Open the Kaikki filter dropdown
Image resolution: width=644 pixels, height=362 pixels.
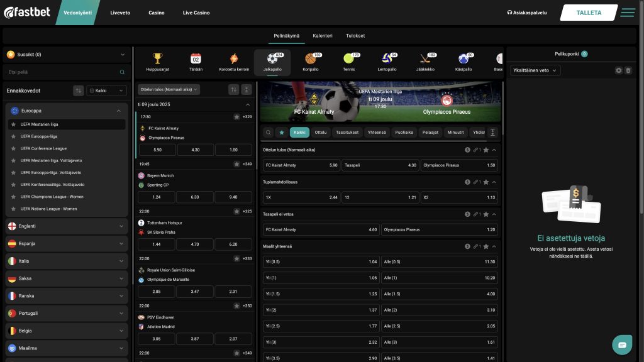106,90
